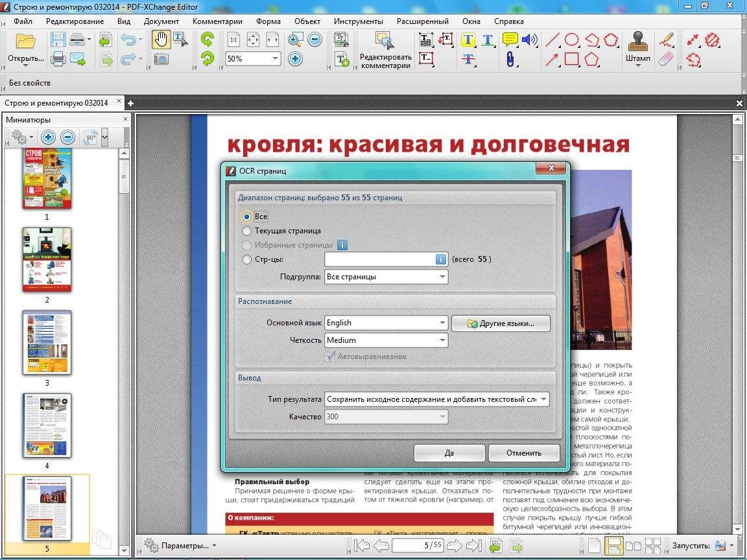Click the 'Стр-цы' page range input field

click(x=380, y=259)
